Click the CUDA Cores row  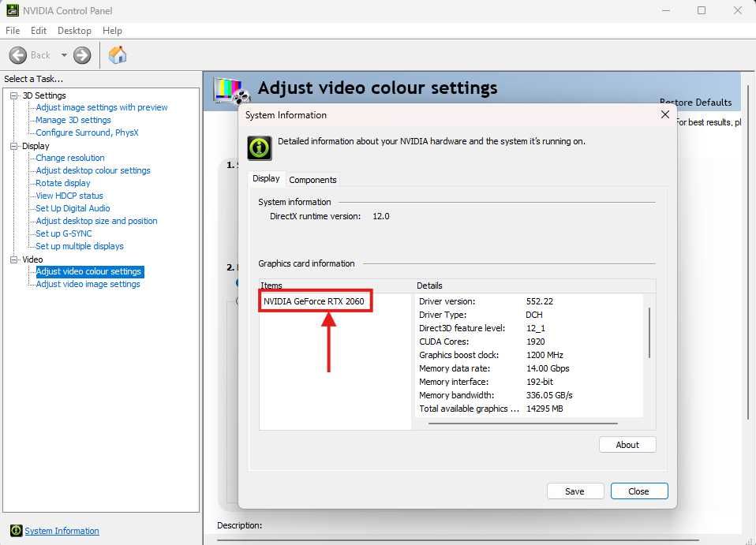coord(529,342)
